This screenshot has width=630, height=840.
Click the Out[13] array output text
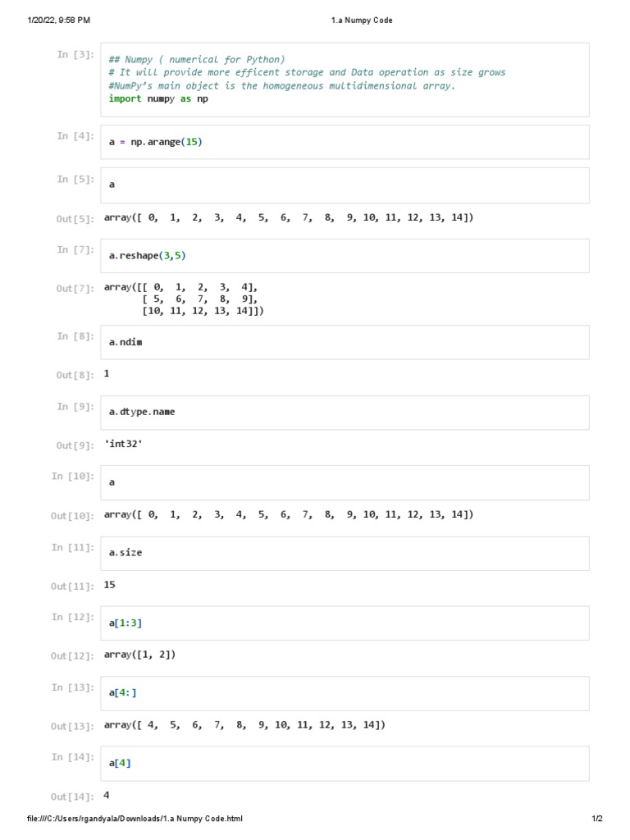point(244,725)
